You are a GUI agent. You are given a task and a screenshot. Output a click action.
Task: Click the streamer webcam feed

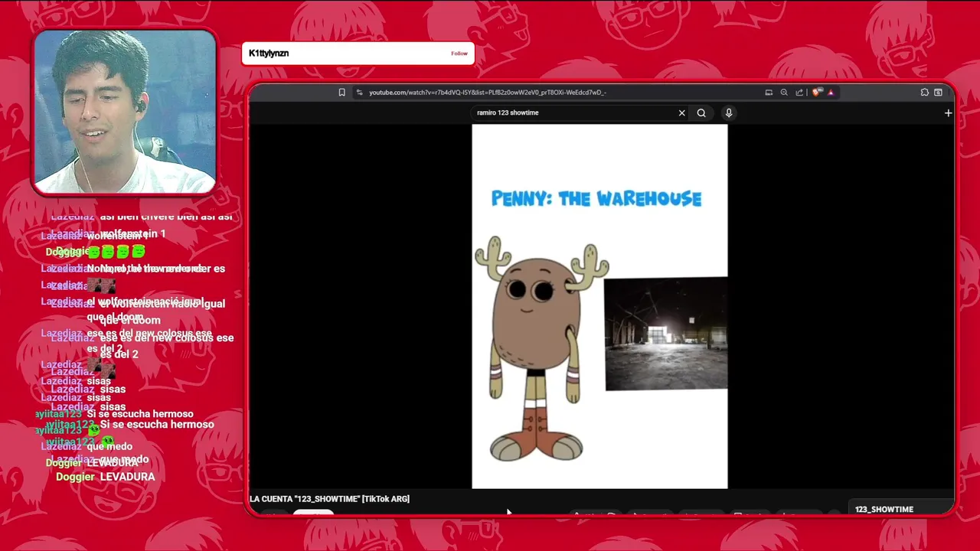tap(125, 112)
